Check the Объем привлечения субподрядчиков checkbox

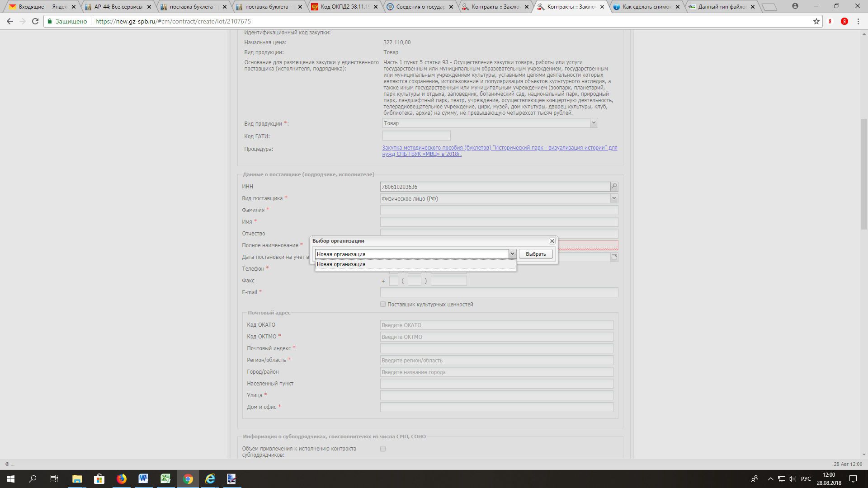[x=383, y=449]
